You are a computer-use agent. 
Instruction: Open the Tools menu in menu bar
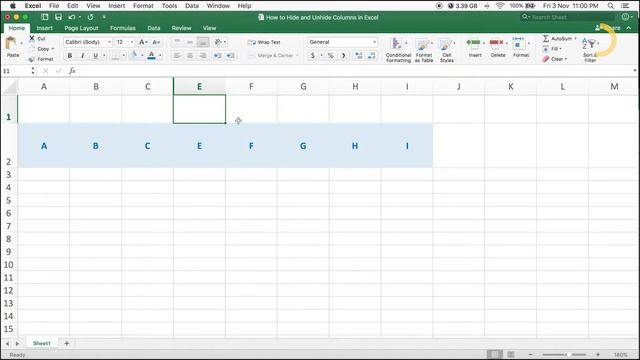click(169, 6)
